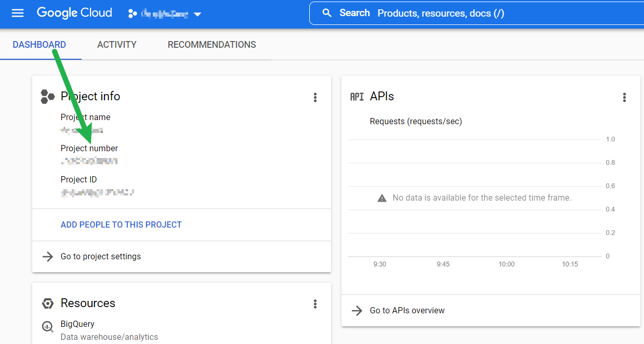Select the Dashboard tab
This screenshot has width=644, height=344.
coord(40,45)
